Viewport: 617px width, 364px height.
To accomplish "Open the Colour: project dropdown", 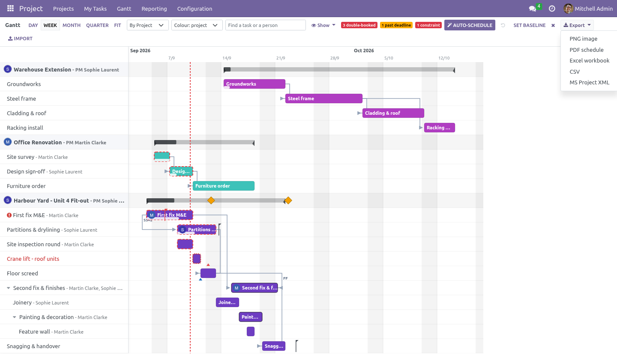I will click(x=197, y=25).
